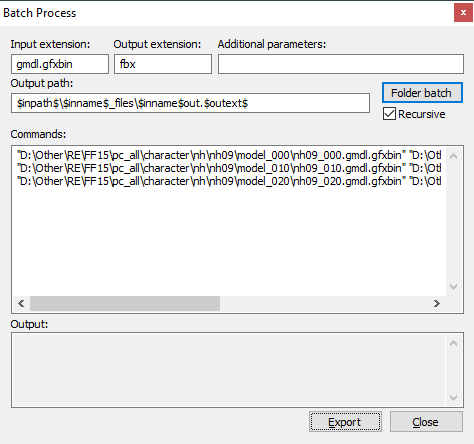Click the Additional parameters text box
The width and height of the screenshot is (474, 444).
click(341, 64)
